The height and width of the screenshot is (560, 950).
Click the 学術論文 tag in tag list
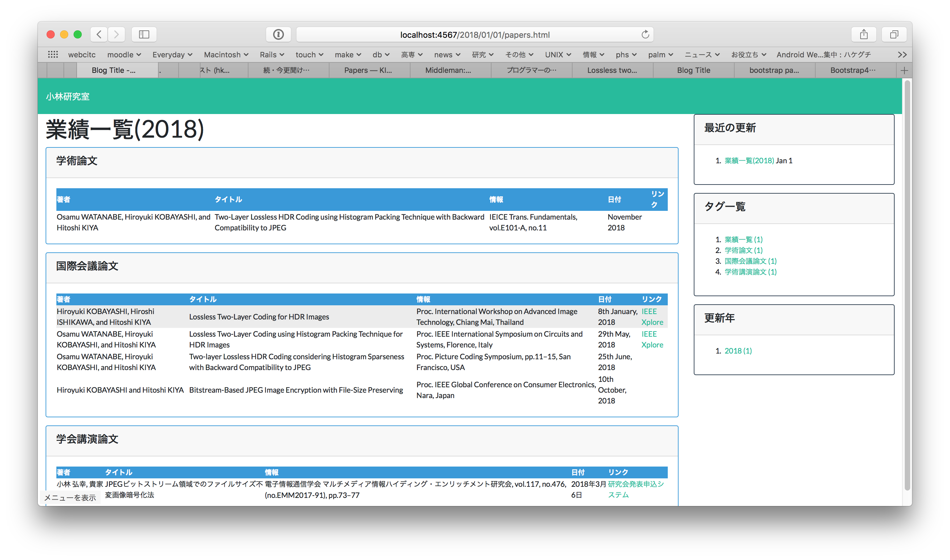tap(743, 249)
